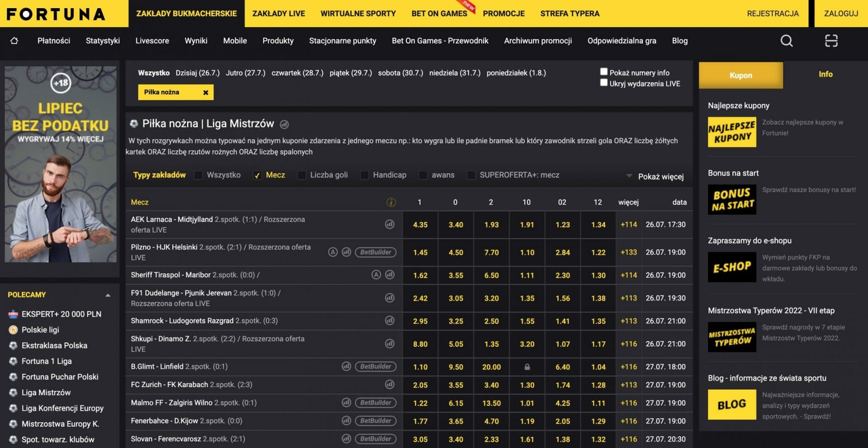The height and width of the screenshot is (448, 868).
Task: Open the Livescore menu item
Action: (152, 41)
